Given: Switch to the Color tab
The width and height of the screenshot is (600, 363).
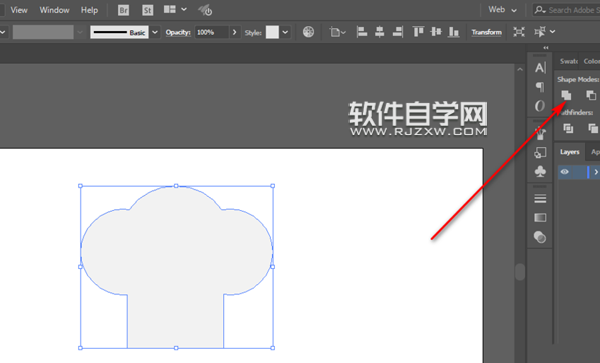Looking at the screenshot, I should pos(591,61).
